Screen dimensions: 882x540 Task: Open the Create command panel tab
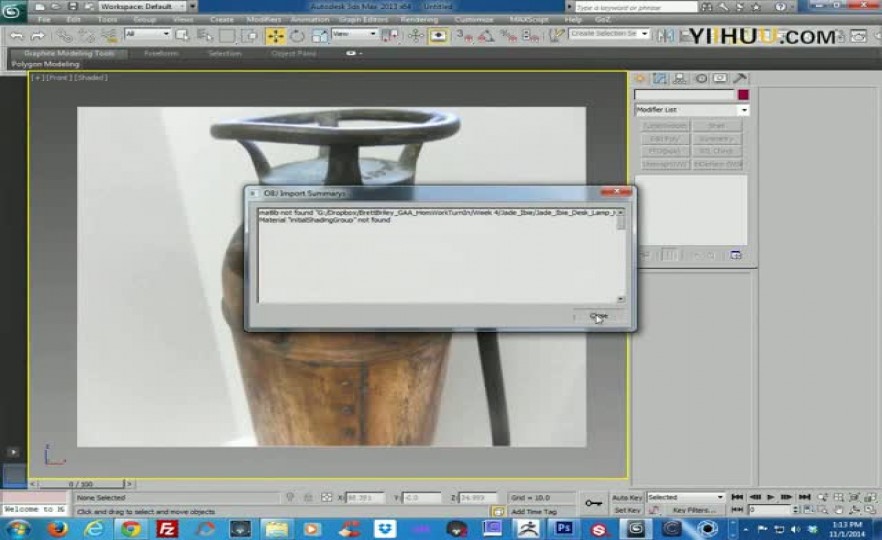(640, 79)
